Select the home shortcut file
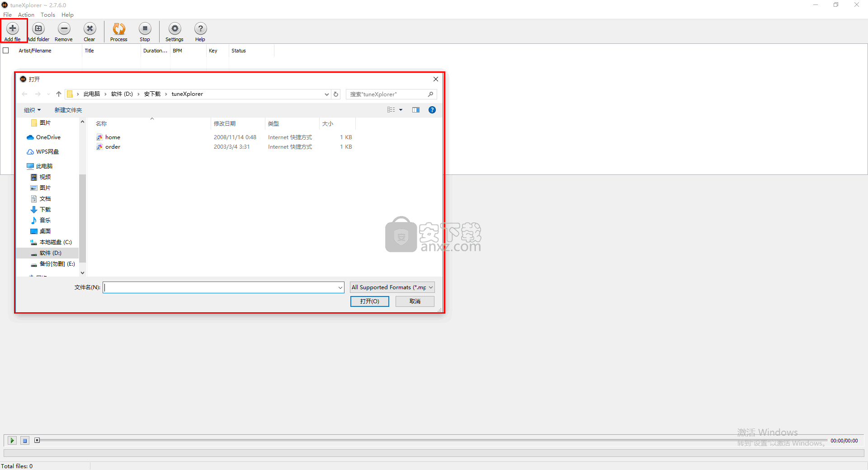This screenshot has width=868, height=470. pos(113,137)
